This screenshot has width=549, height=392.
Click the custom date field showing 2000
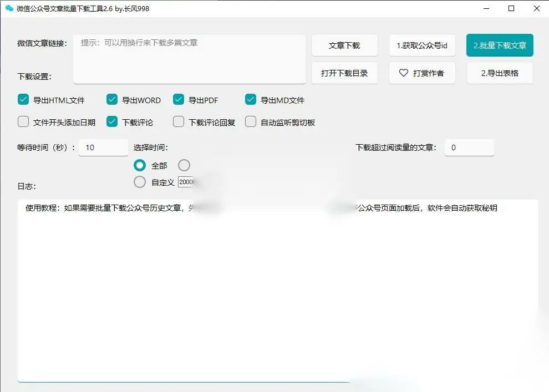(186, 182)
